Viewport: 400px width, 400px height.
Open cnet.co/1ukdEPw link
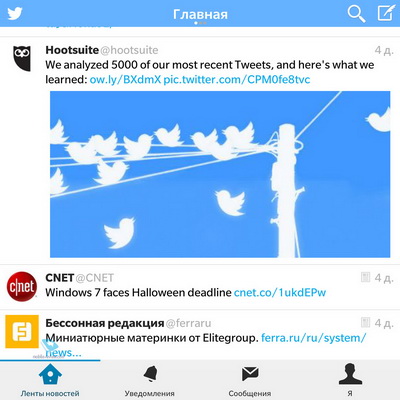[x=280, y=293]
